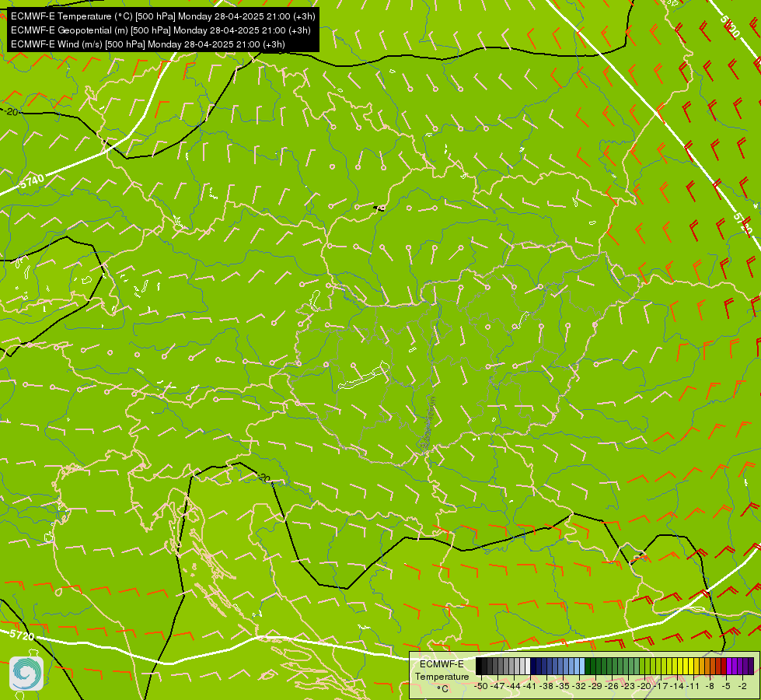The image size is (761, 700).
Task: Select the 'ECMWF-E Temperature (°C) [500 hPa]' title line
Action: coord(162,16)
